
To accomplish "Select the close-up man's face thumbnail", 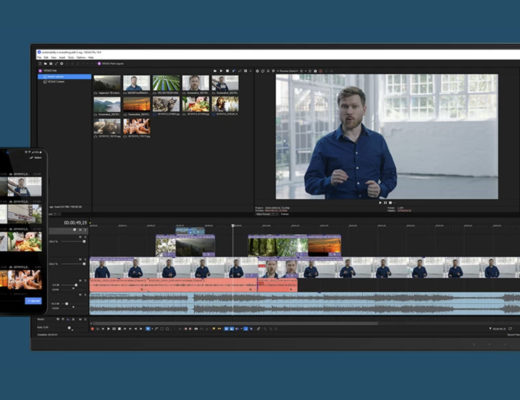I will coord(196,83).
